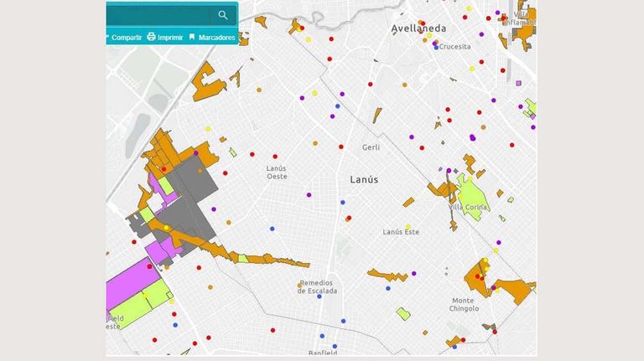This screenshot has height=361, width=644.
Task: Click the bold Lanús city label
Action: pos(364,180)
